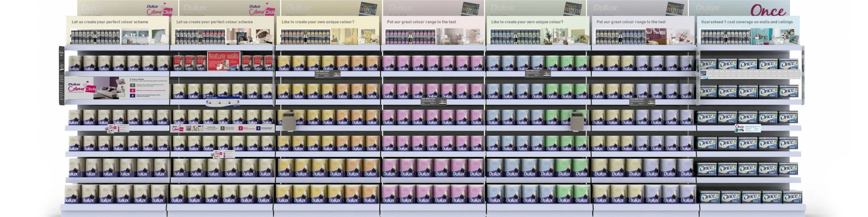This screenshot has width=868, height=217.
Task: Select "Put our great colour range" sign above pink cans
Action: [x=421, y=22]
